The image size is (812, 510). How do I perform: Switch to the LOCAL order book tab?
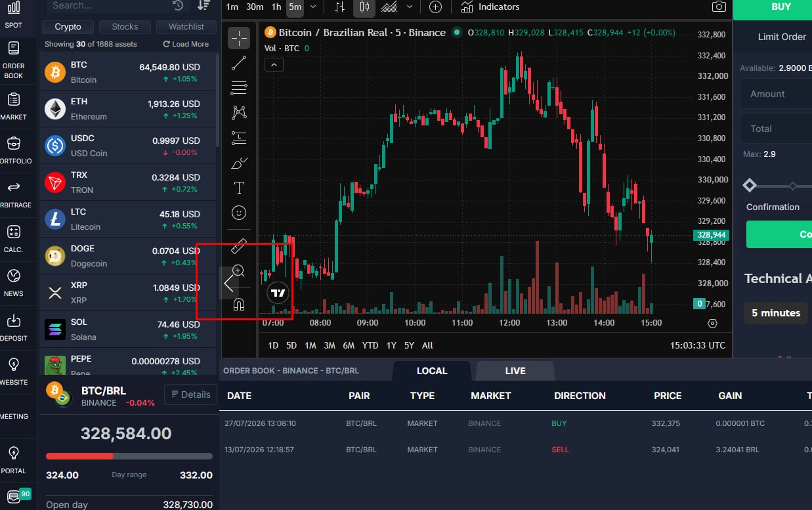pyautogui.click(x=432, y=371)
